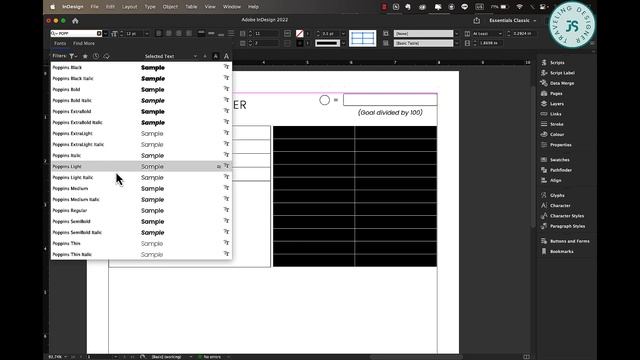Choose Poppins ExtraBold font
The width and height of the screenshot is (640, 360).
point(141,111)
